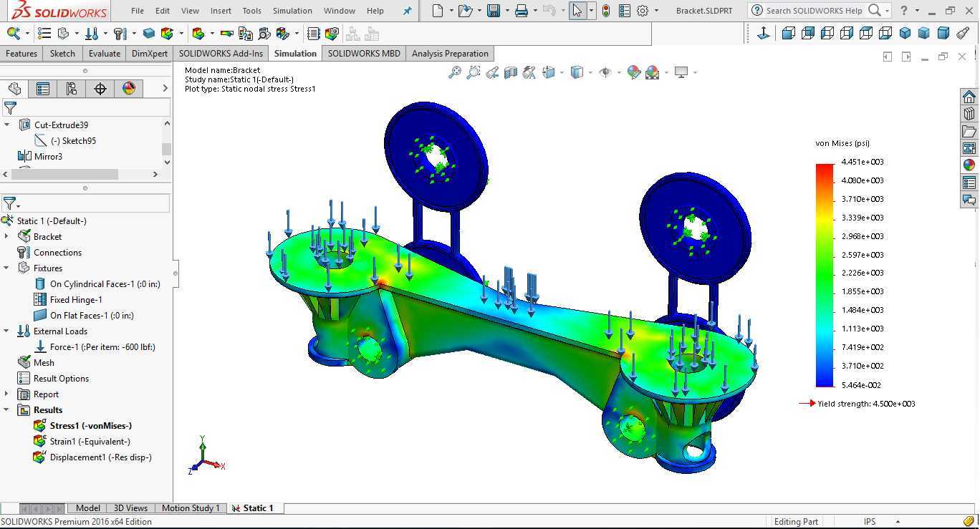Open the Tools menu
This screenshot has height=529, width=980.
click(x=251, y=11)
